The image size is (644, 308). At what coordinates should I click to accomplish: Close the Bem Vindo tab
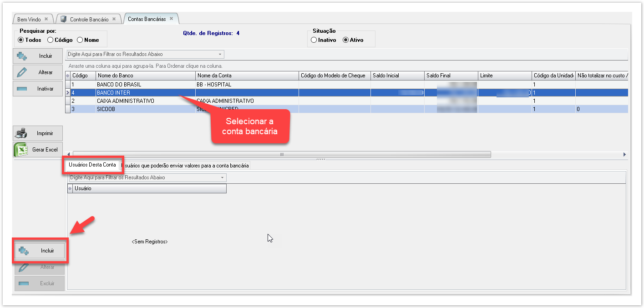[x=46, y=19]
